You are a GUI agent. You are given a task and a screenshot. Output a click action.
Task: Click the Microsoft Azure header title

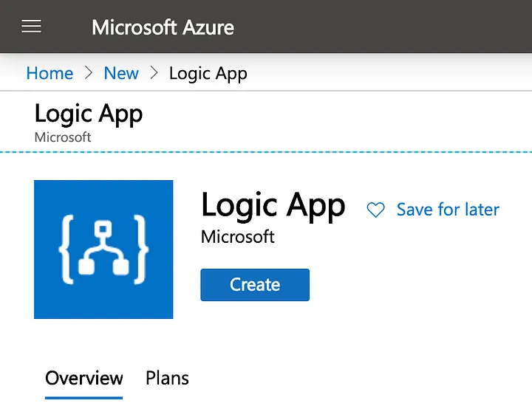click(x=163, y=28)
